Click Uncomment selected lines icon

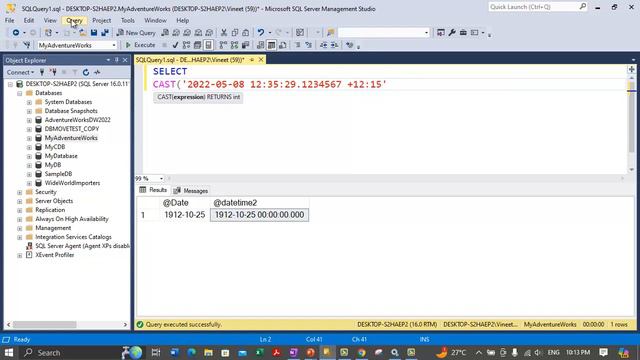[x=309, y=45]
